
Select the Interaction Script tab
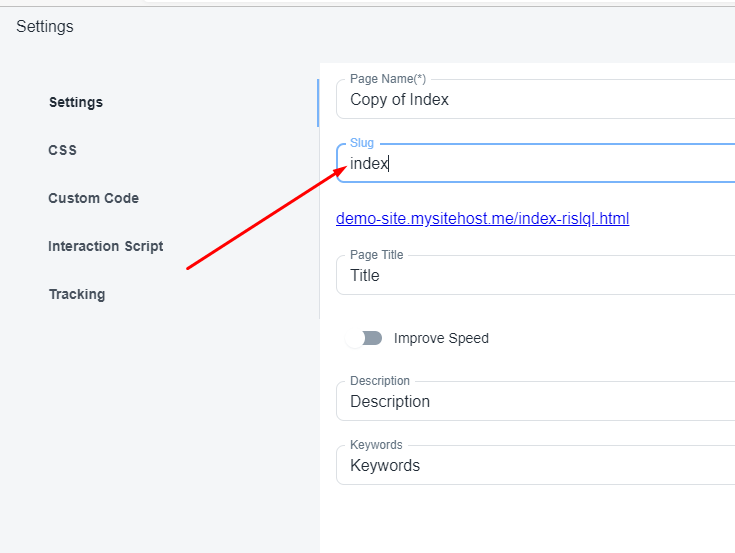coord(105,246)
